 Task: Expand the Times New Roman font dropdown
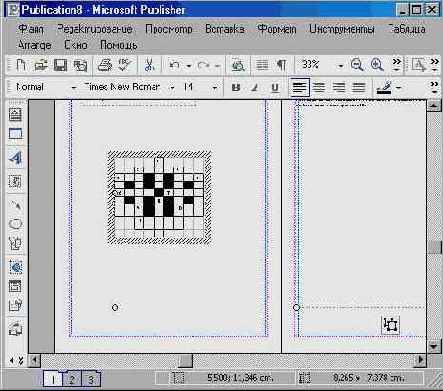[172, 88]
